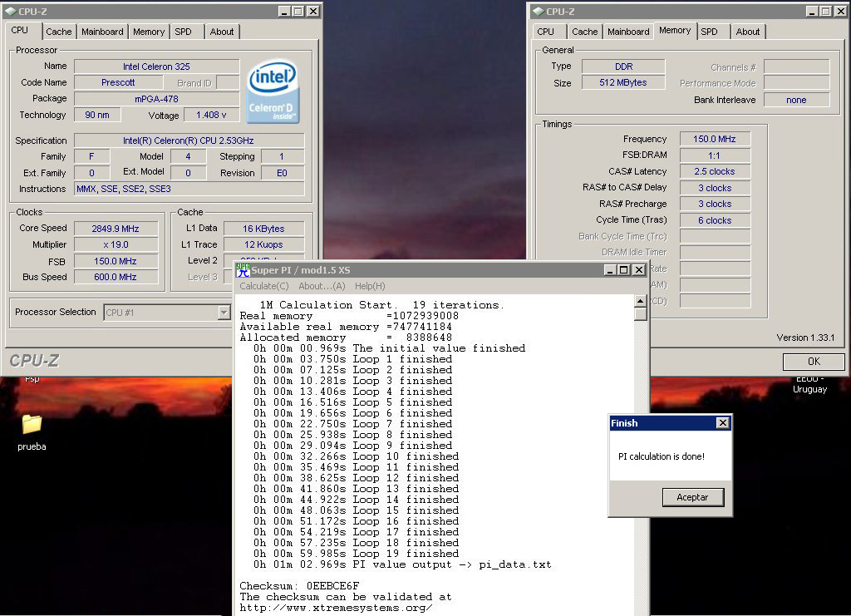Open the Processor Selection CPU #1 dropdown
The height and width of the screenshot is (616, 851).
click(224, 312)
